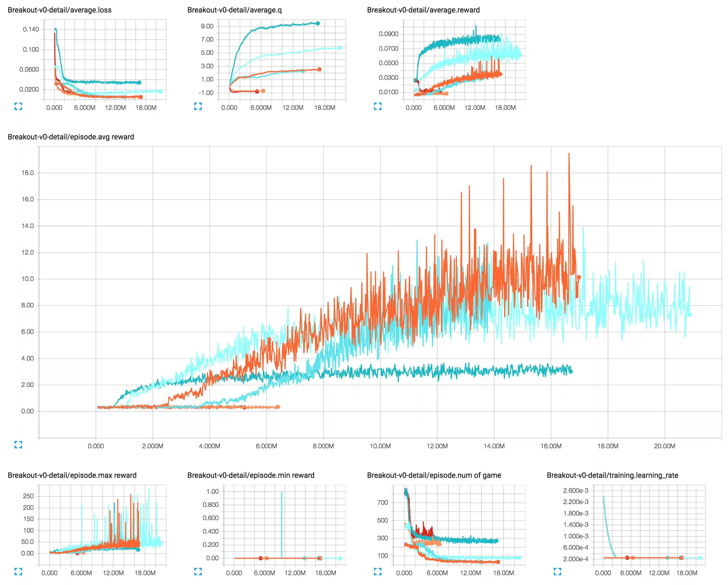
Task: Expand the average.loss chart to full size
Action: (x=18, y=106)
